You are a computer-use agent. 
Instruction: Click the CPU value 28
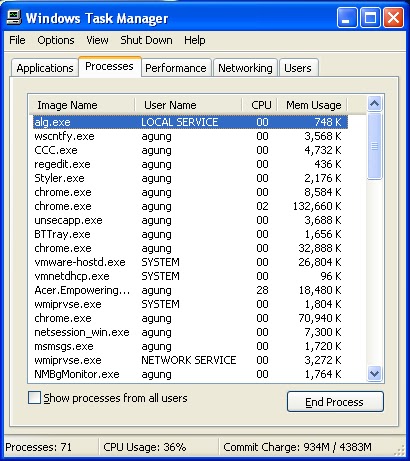[x=262, y=290]
